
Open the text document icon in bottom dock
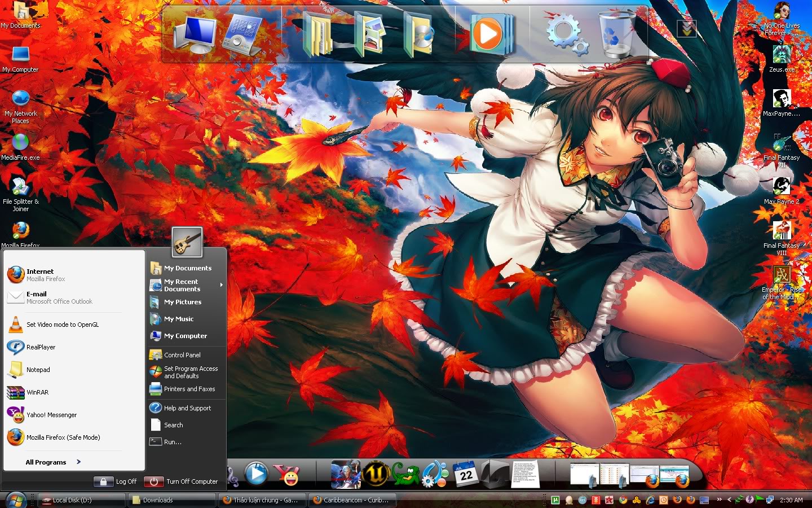point(525,474)
